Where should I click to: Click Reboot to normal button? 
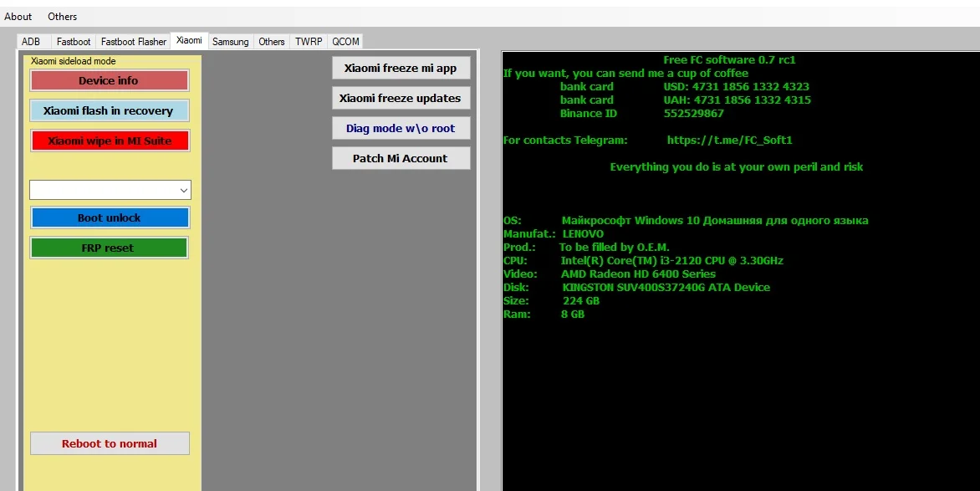click(x=110, y=443)
